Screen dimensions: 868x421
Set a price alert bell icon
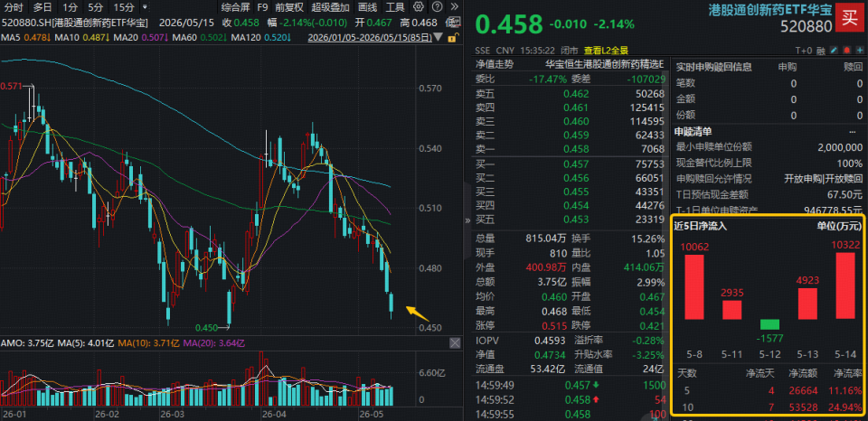846,51
